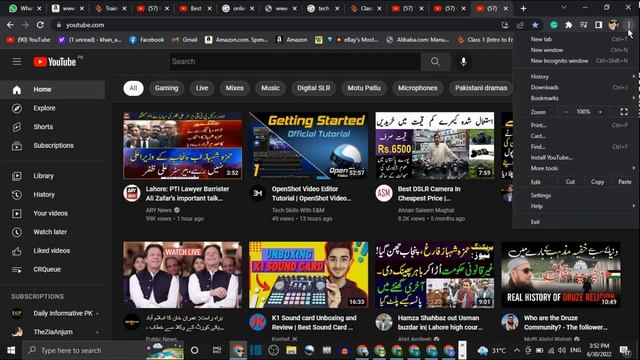Select Cast in Chrome menu

click(576, 136)
